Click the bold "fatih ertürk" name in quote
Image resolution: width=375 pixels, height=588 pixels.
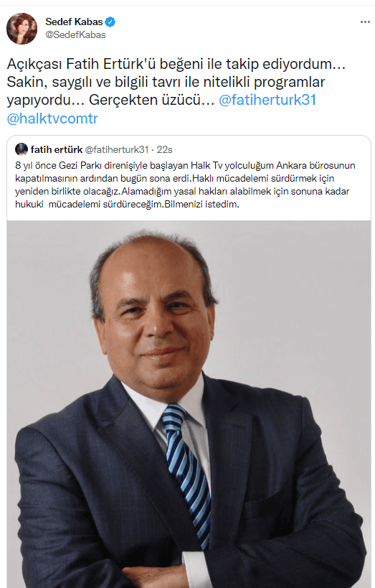coord(57,149)
